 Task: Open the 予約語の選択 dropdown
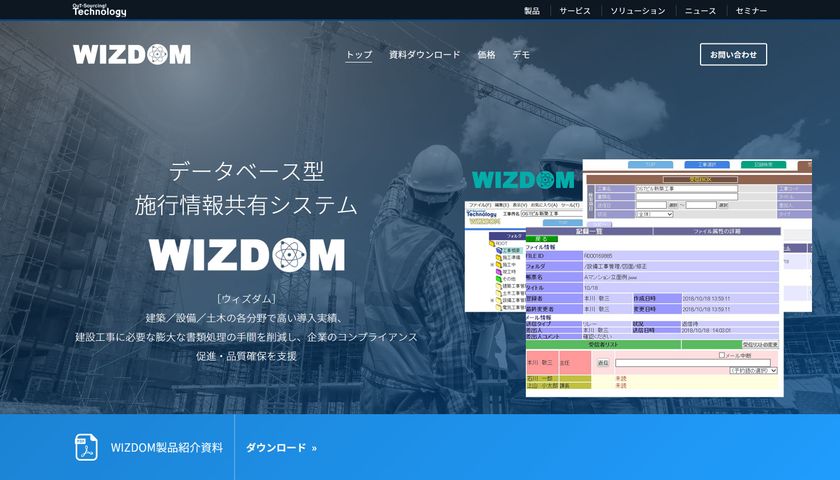pos(753,370)
